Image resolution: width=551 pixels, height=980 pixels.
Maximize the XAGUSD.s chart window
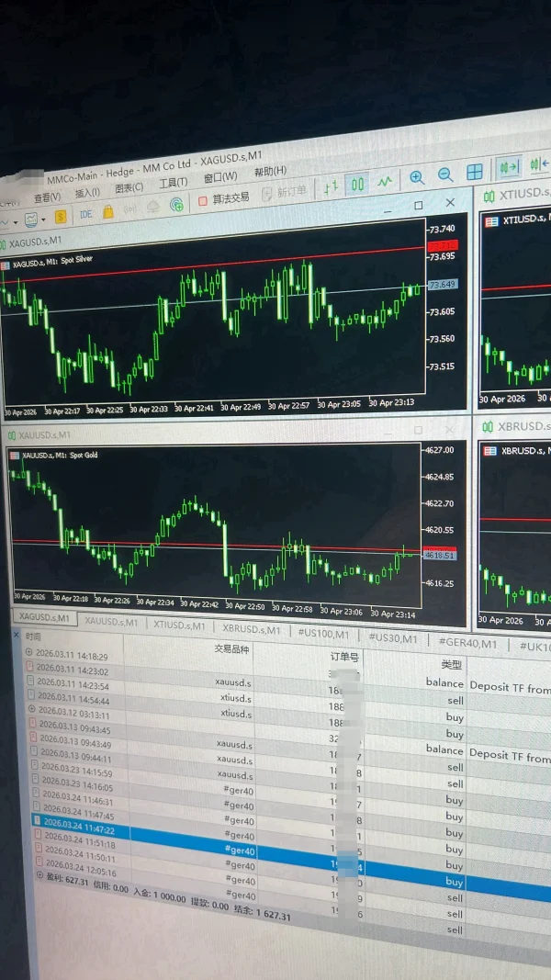(x=419, y=206)
